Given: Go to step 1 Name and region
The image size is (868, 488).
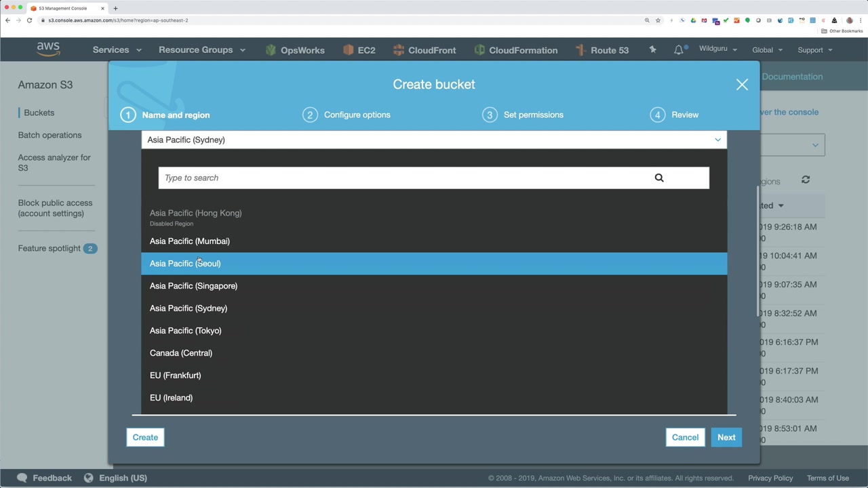Looking at the screenshot, I should (165, 115).
